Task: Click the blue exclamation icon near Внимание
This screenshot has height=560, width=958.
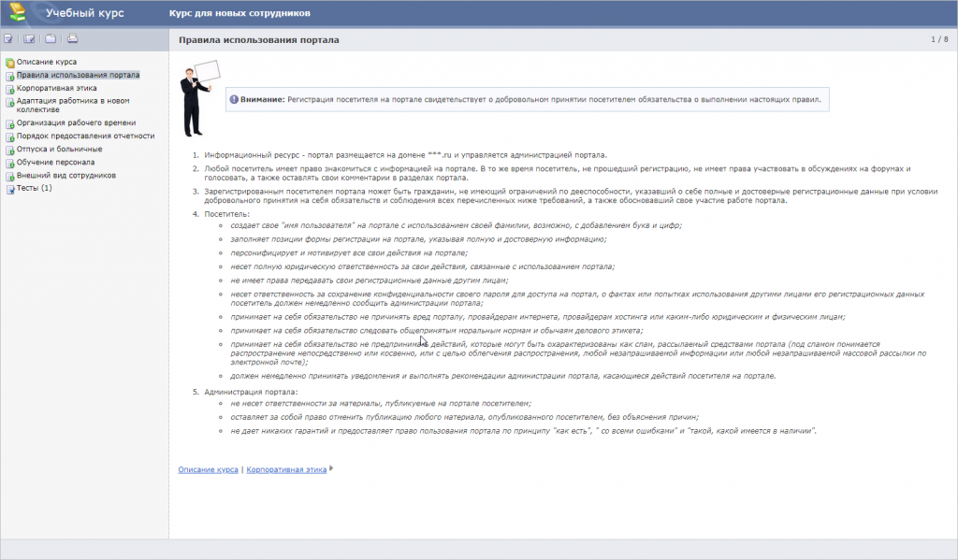Action: (x=234, y=99)
